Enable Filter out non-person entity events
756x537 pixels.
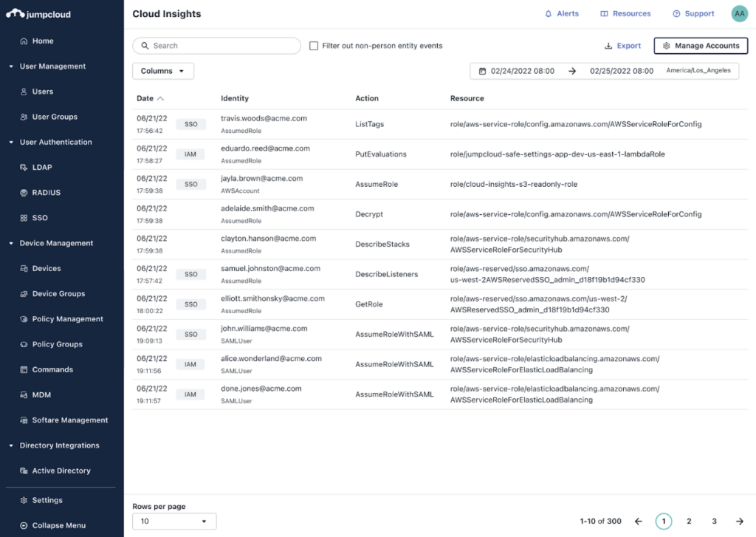tap(314, 46)
